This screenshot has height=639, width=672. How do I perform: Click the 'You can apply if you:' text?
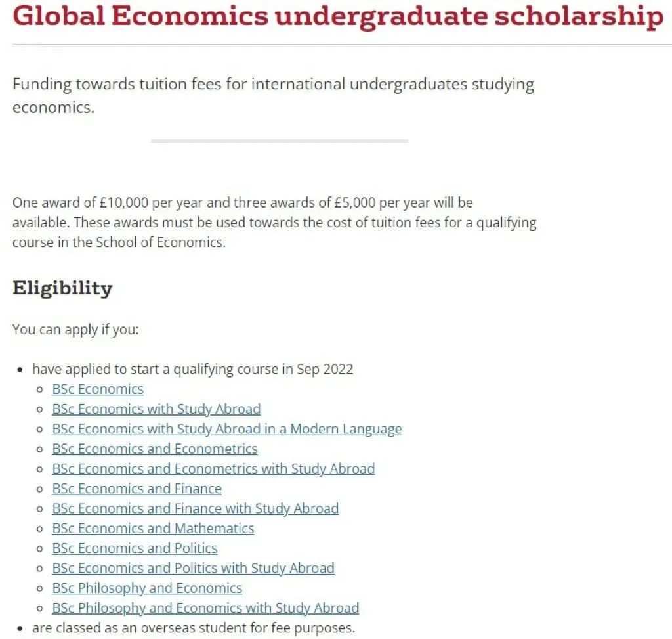pos(76,330)
